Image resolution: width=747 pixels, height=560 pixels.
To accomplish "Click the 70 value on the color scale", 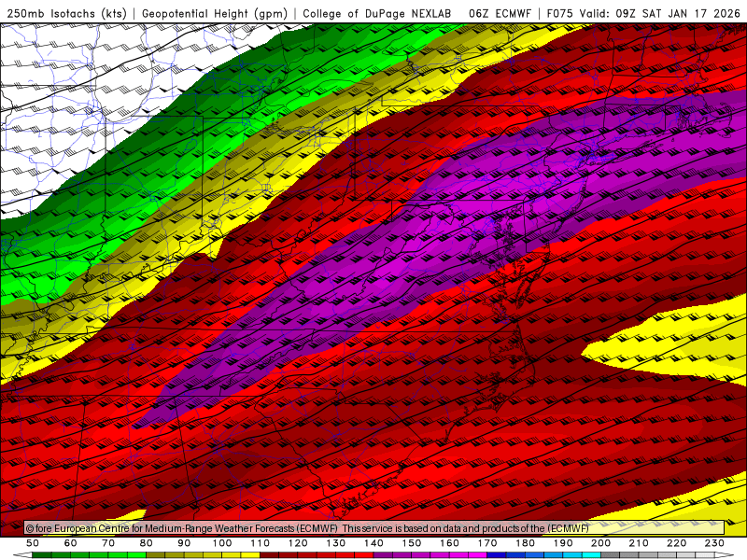I will 108,543.
